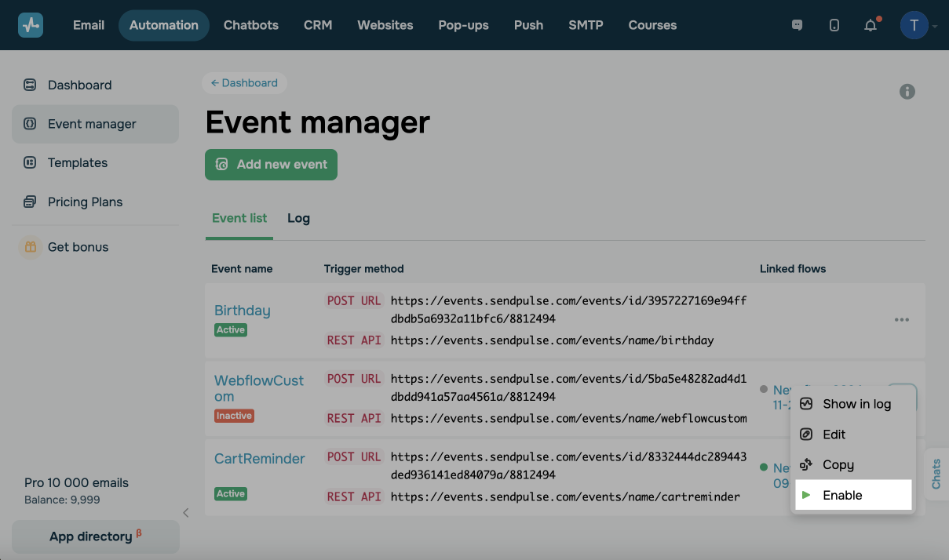
Task: Open three-dots menu for Birthday event
Action: (x=902, y=320)
